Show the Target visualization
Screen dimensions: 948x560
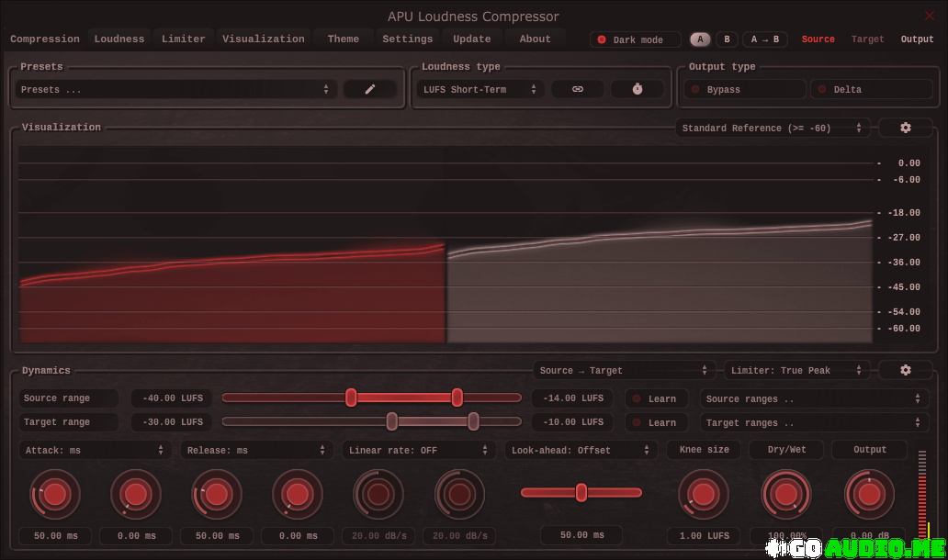tap(867, 39)
